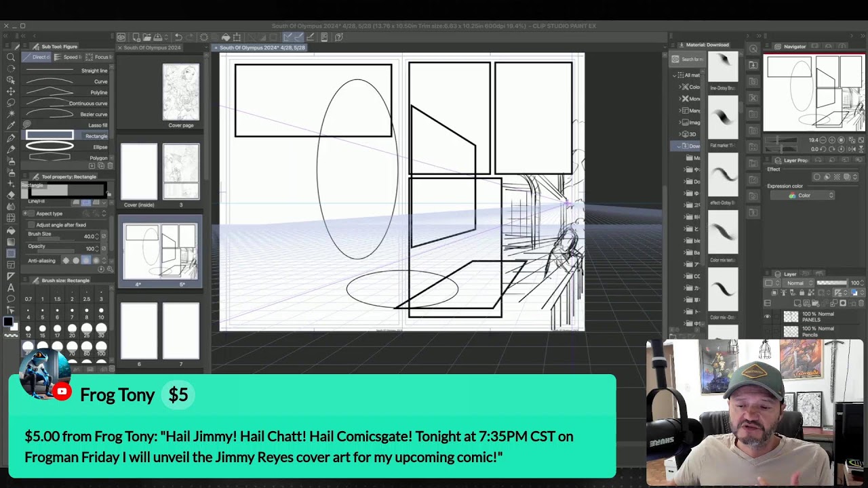
Task: Select the Gradient tool
Action: (x=11, y=241)
